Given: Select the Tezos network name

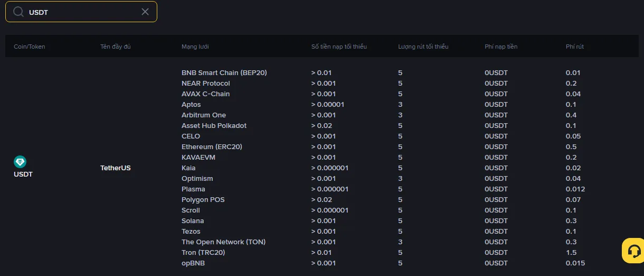Looking at the screenshot, I should pyautogui.click(x=191, y=231).
